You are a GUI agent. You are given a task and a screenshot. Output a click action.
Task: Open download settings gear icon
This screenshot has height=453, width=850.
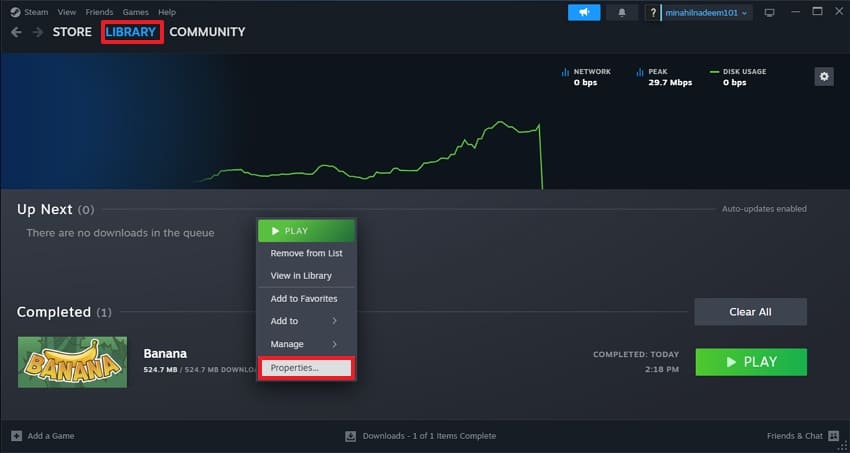click(824, 76)
